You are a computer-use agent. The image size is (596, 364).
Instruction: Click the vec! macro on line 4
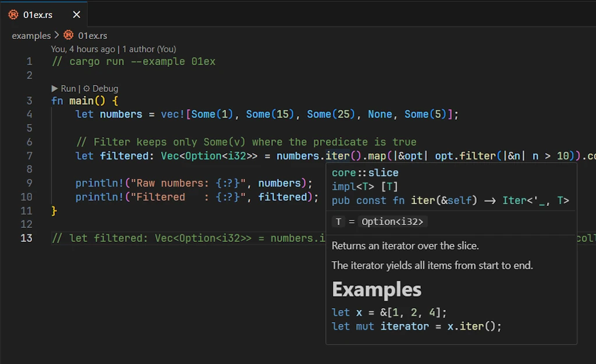pos(172,115)
